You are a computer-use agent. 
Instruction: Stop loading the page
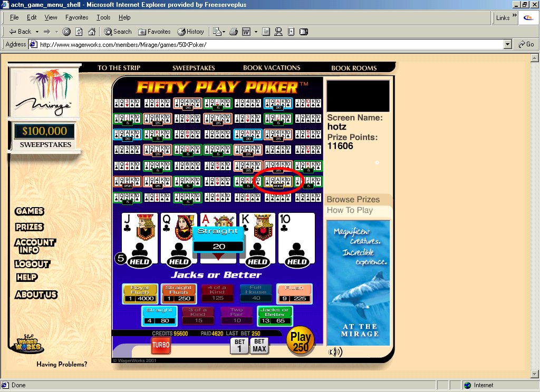coord(66,32)
